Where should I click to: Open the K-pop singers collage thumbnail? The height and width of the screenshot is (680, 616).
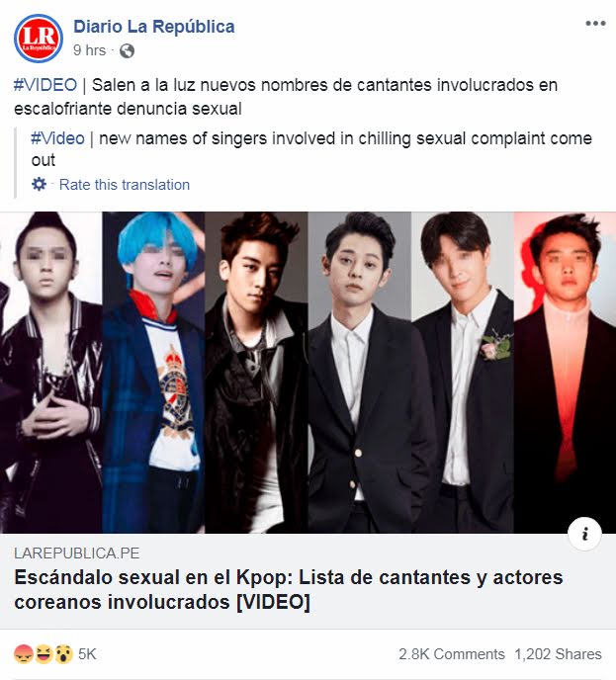pos(308,373)
